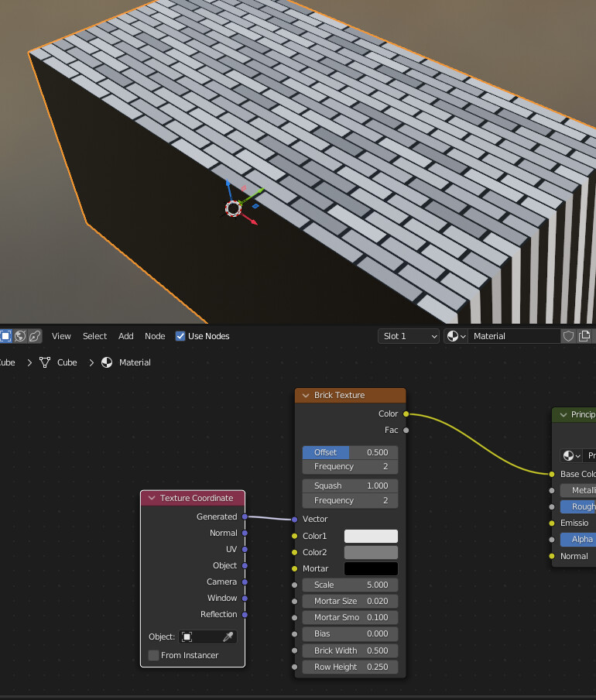Click the Offset Frequency 2 field
Viewport: 596px width, 700px height.
click(x=350, y=466)
